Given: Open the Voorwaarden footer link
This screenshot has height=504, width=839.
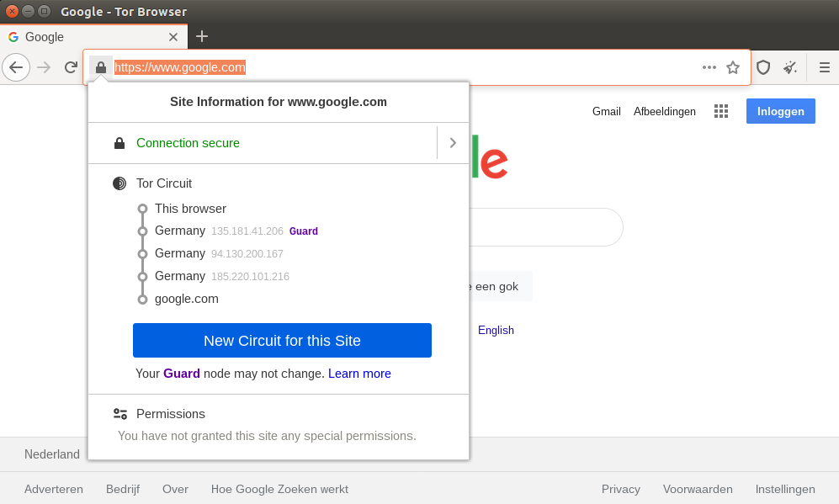Looking at the screenshot, I should pyautogui.click(x=698, y=489).
